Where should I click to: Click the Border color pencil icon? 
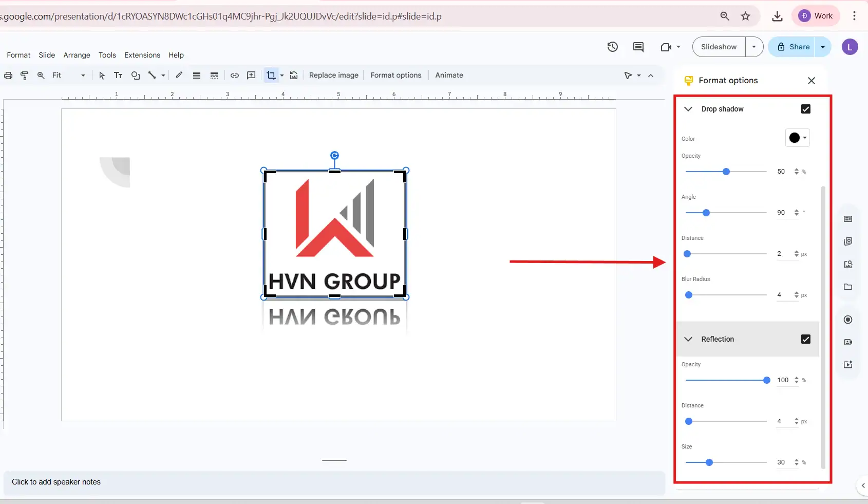(x=179, y=75)
